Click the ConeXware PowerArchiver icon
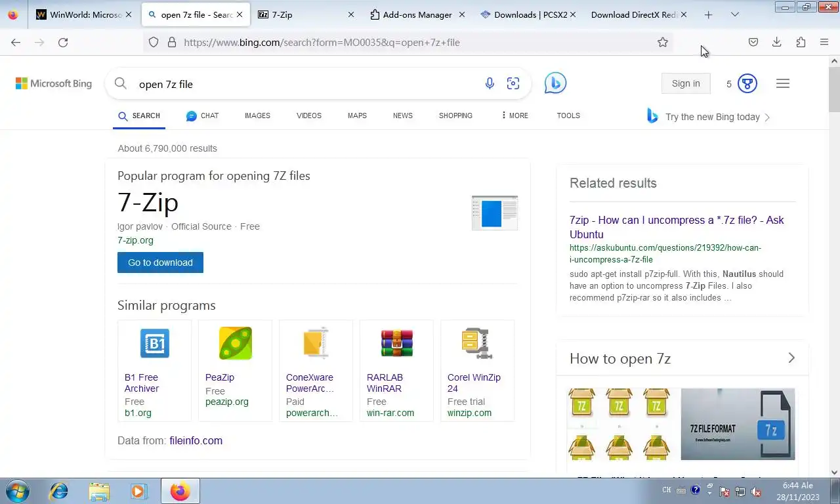This screenshot has width=840, height=504. 316,343
